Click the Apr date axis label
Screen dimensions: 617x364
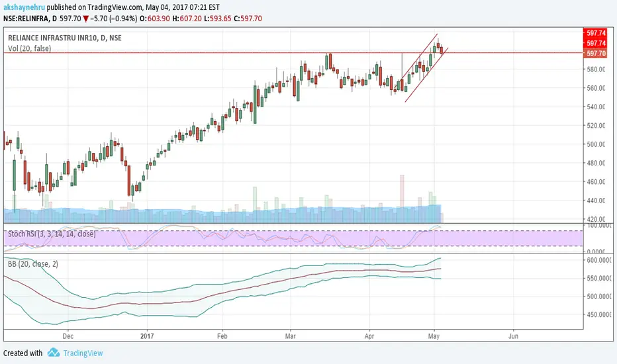[x=369, y=336]
